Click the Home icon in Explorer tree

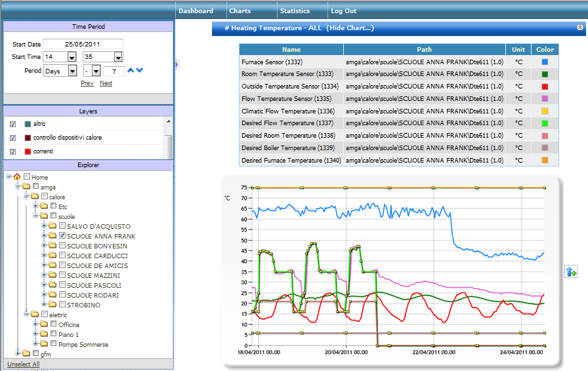pyautogui.click(x=17, y=177)
